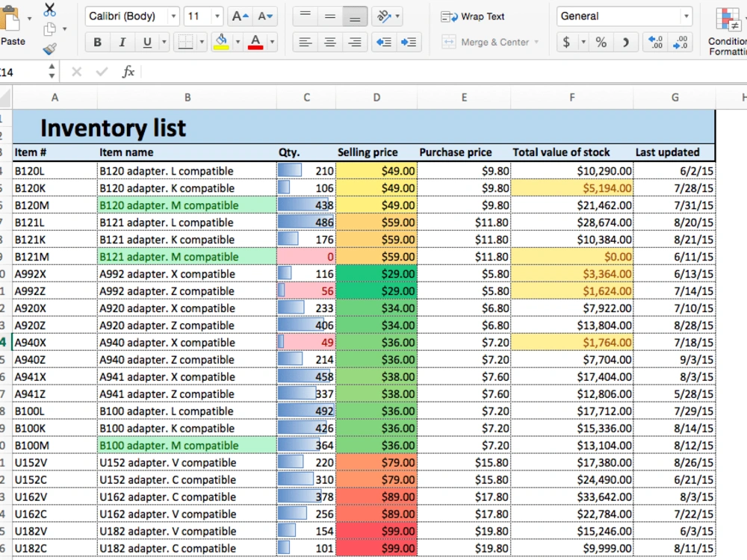Image resolution: width=747 pixels, height=560 pixels.
Task: Align text to the left
Action: [306, 43]
